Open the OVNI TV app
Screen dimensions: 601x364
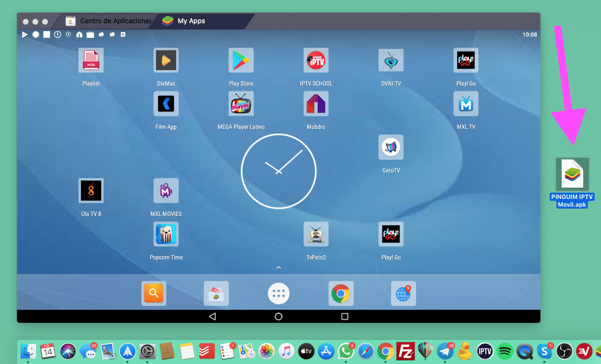391,61
